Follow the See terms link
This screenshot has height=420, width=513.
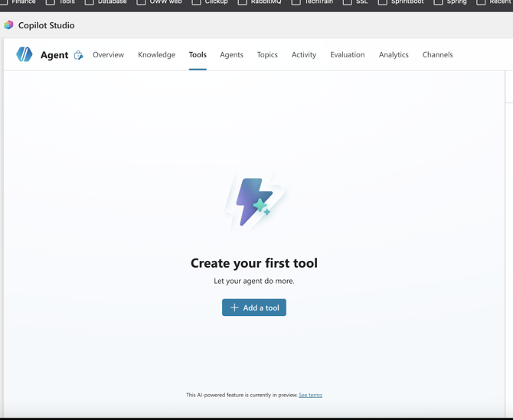coord(310,395)
